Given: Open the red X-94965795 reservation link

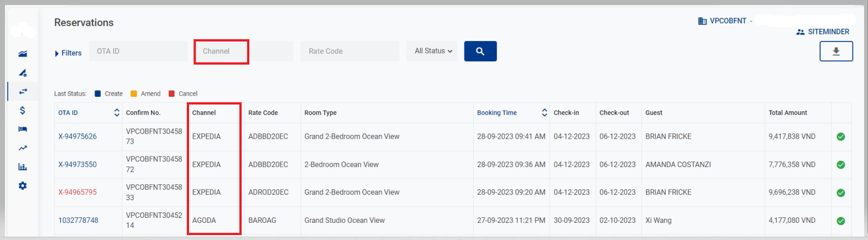Looking at the screenshot, I should [77, 192].
